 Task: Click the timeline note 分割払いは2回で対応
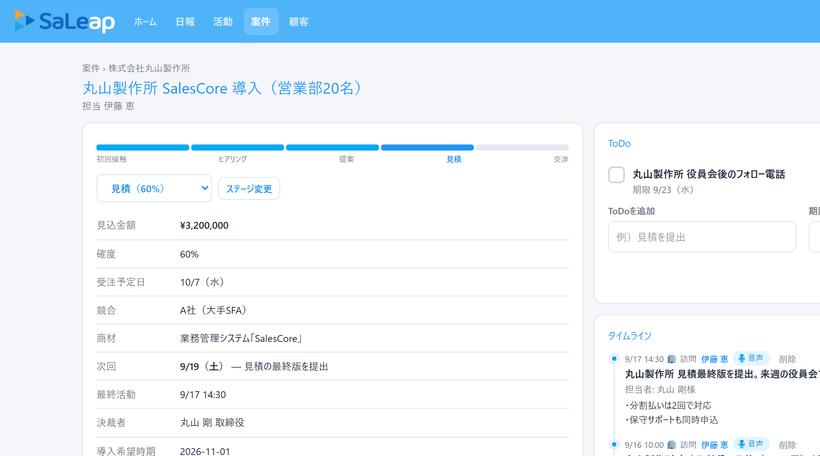(x=668, y=405)
